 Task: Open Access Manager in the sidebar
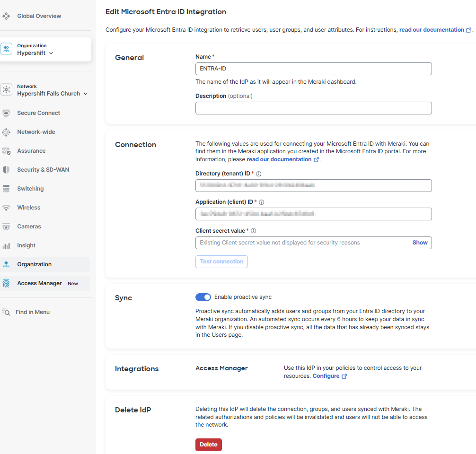tap(39, 283)
